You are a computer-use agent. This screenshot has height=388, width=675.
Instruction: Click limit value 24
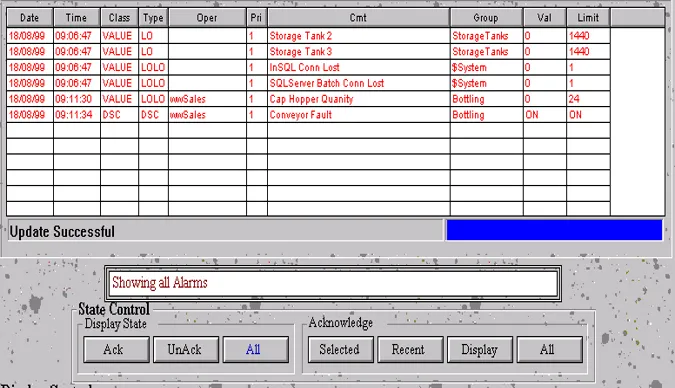tap(574, 99)
